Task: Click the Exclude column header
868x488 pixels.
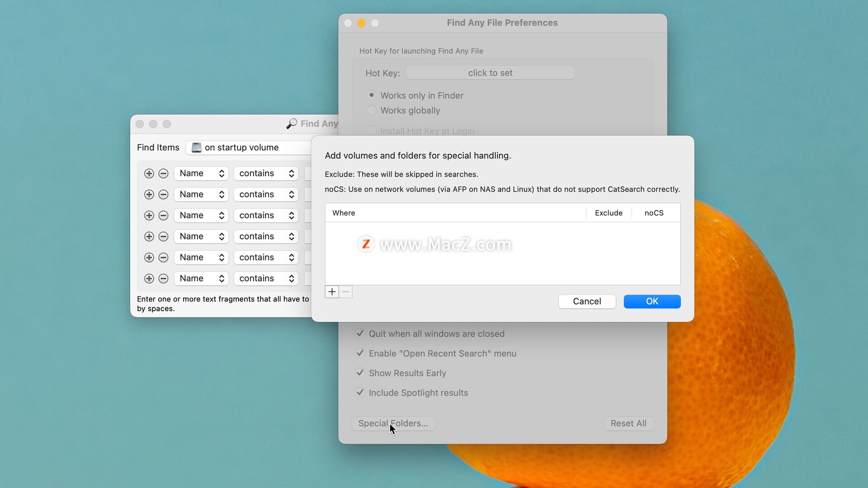Action: (x=609, y=213)
